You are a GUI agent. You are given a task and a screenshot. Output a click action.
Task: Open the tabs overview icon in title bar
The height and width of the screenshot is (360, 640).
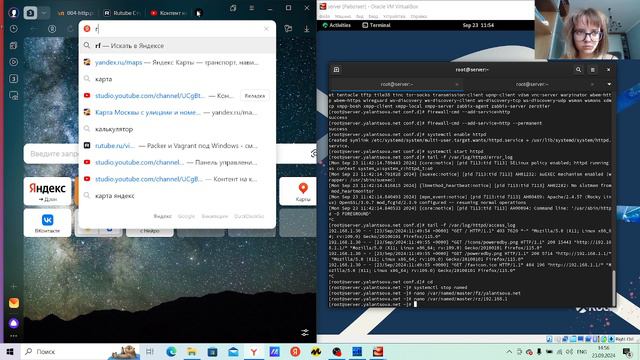click(233, 8)
